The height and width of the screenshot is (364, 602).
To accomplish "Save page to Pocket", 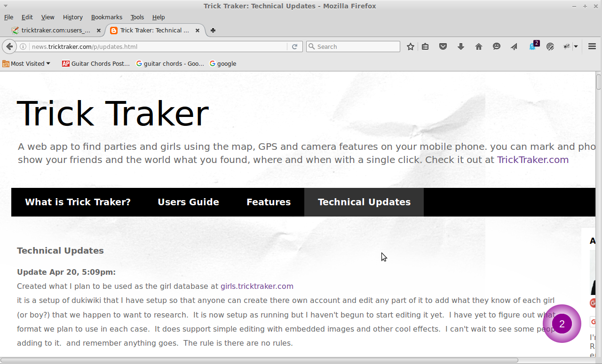I will (x=443, y=46).
